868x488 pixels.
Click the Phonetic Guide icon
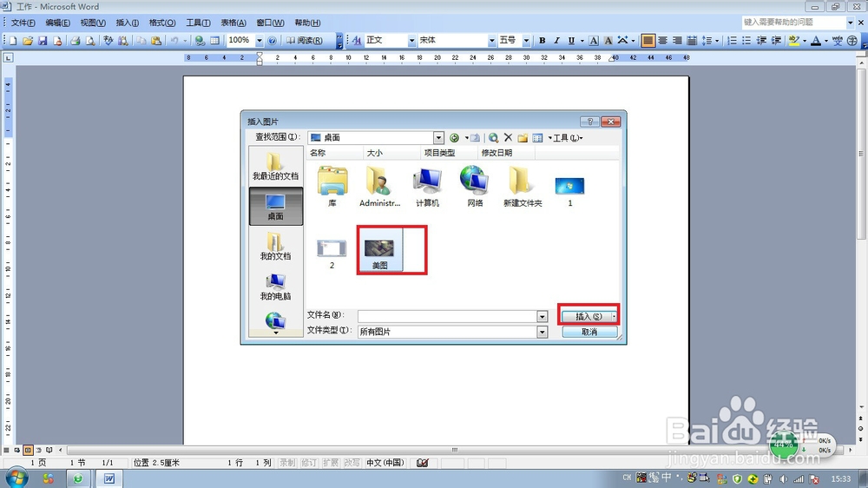[838, 41]
